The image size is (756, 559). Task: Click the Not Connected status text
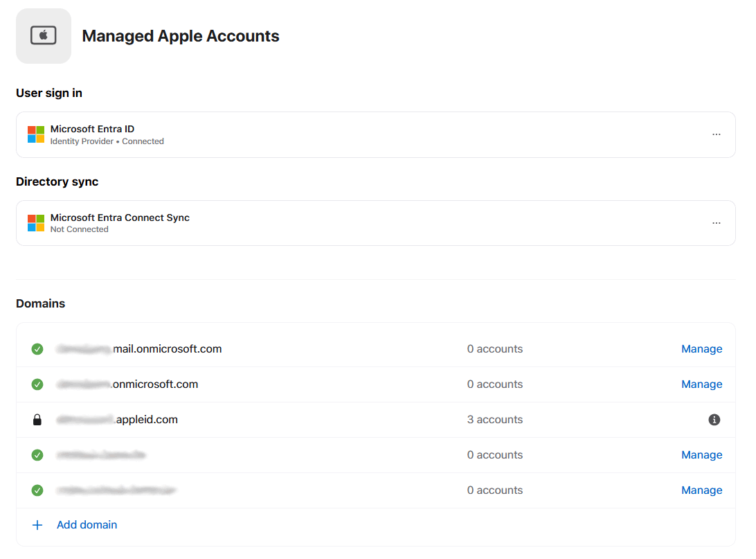(79, 229)
